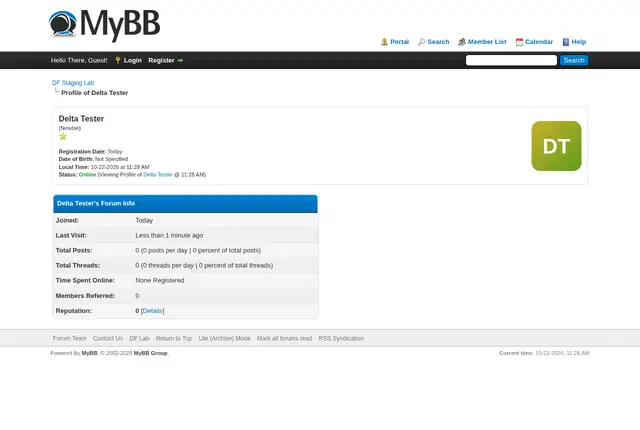This screenshot has width=640, height=430.
Task: Focus the search text field in the dark bar
Action: [x=511, y=60]
